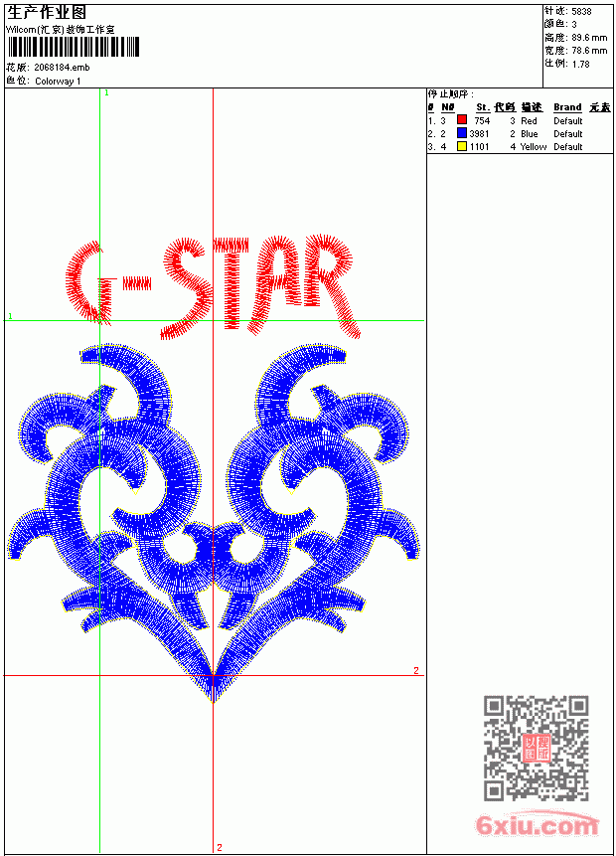Click the 停止顺序 heading
The width and height of the screenshot is (616, 856).
pos(451,94)
